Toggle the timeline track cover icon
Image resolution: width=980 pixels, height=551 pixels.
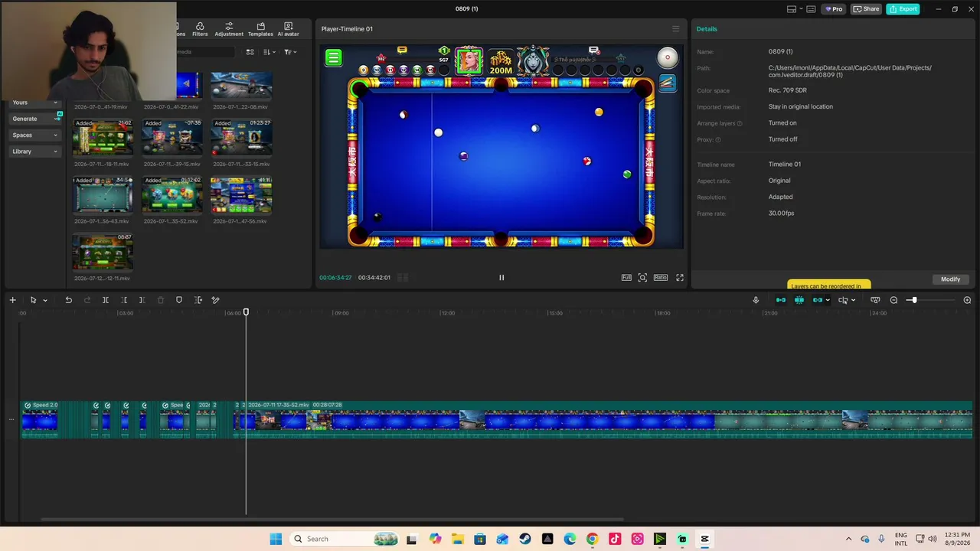tap(875, 300)
